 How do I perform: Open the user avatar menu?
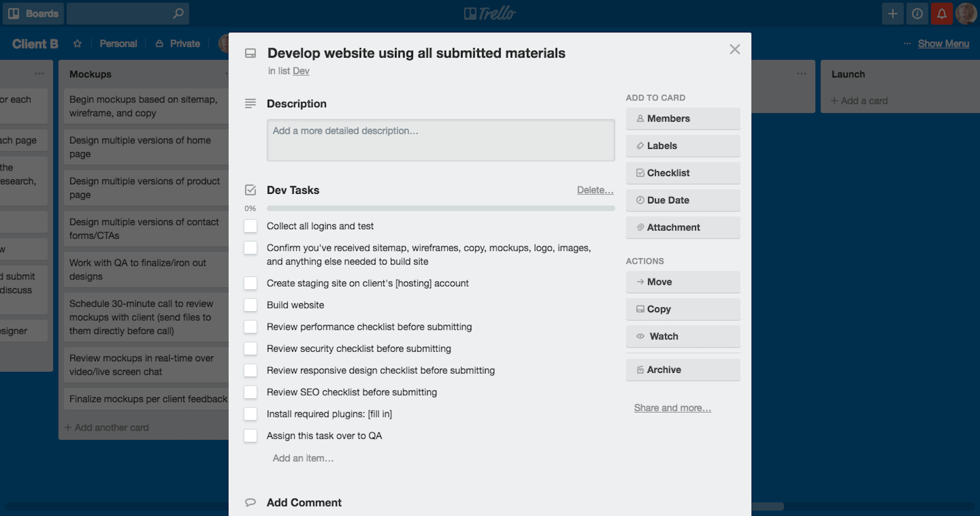pyautogui.click(x=967, y=14)
